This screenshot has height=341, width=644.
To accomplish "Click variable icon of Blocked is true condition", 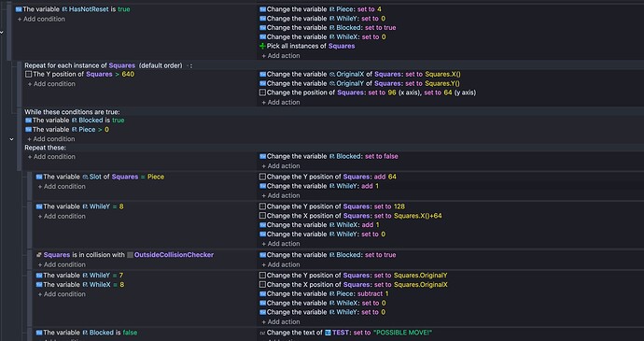I will 28,121.
